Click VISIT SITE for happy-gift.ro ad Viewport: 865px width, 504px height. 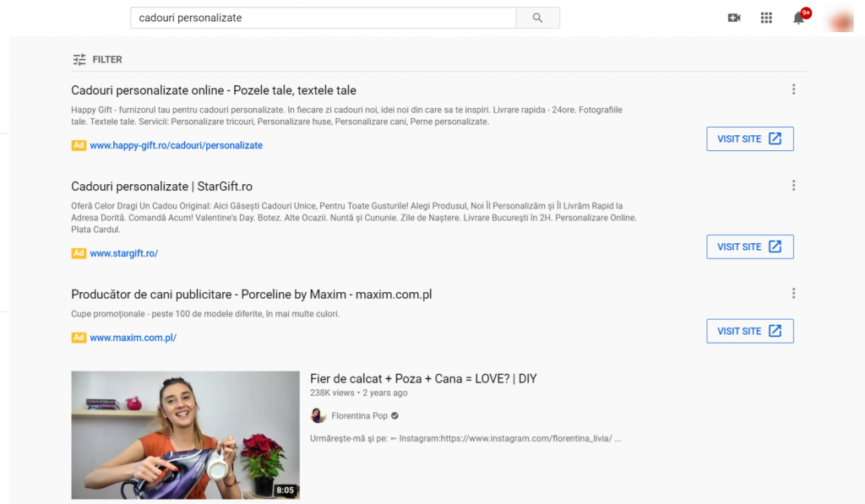coord(750,139)
